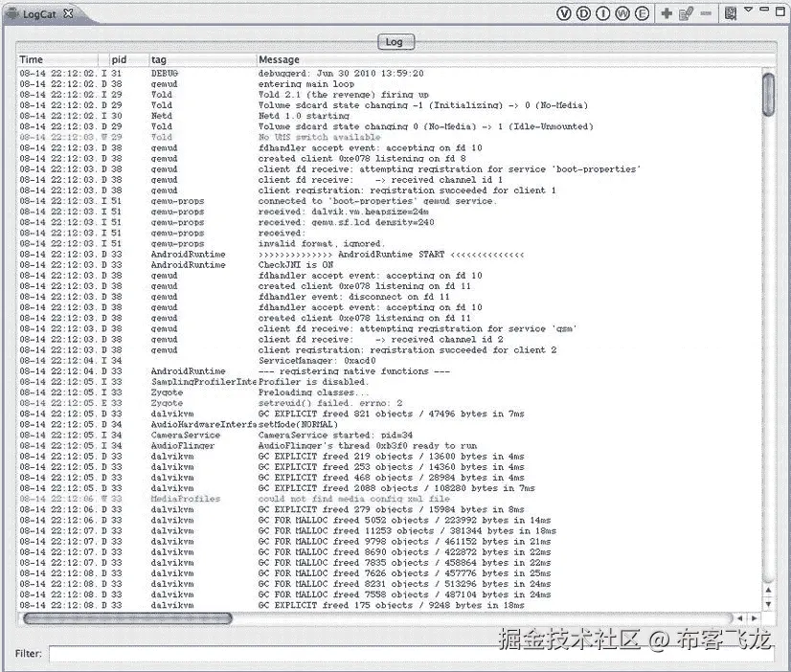Select 'could not find media config xml file' row
The height and width of the screenshot is (672, 791).
coord(389,499)
